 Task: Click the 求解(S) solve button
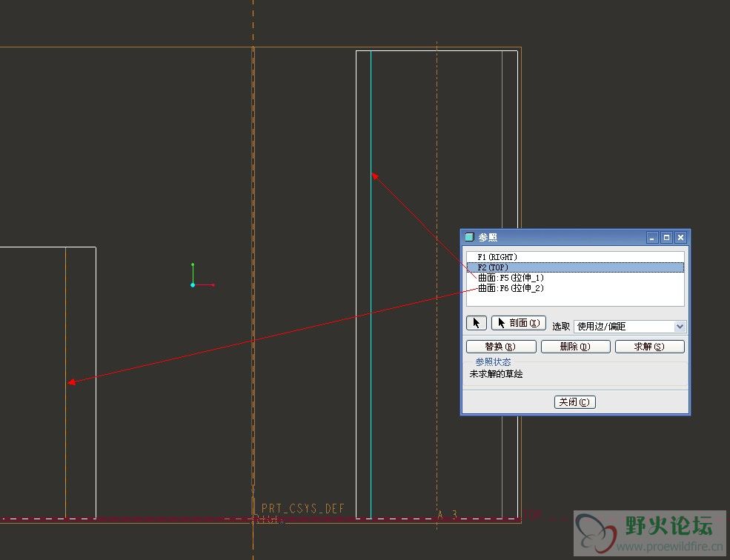(x=649, y=347)
